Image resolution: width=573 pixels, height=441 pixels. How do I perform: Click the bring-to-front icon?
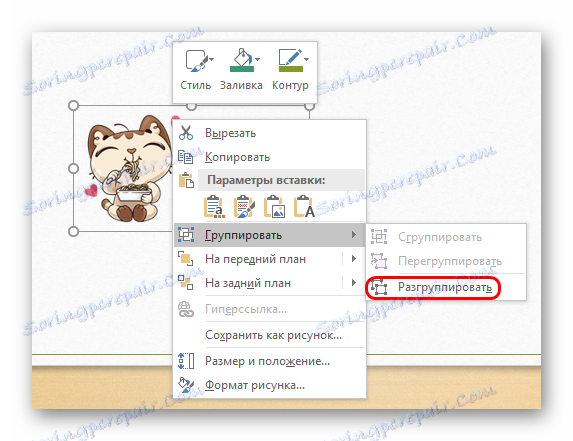point(186,259)
